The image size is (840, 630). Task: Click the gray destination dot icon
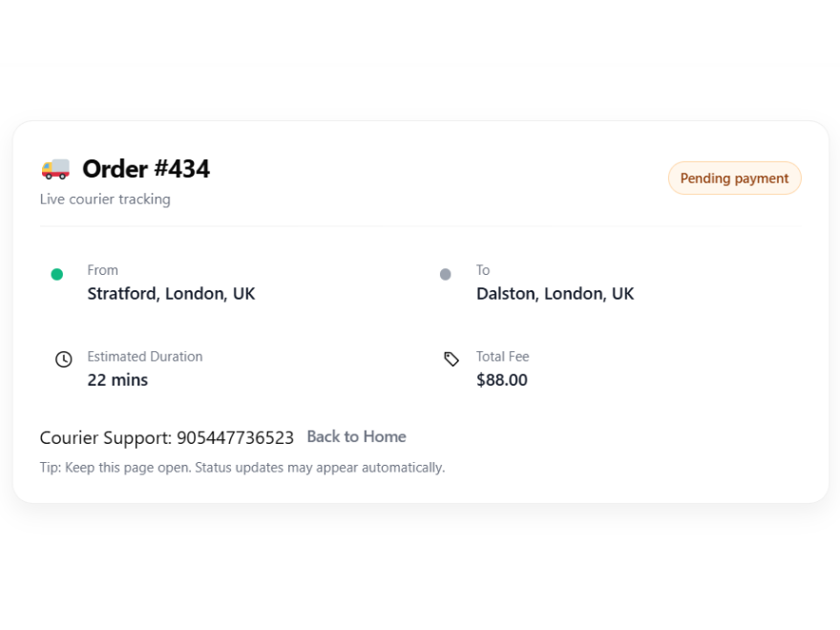pyautogui.click(x=445, y=275)
